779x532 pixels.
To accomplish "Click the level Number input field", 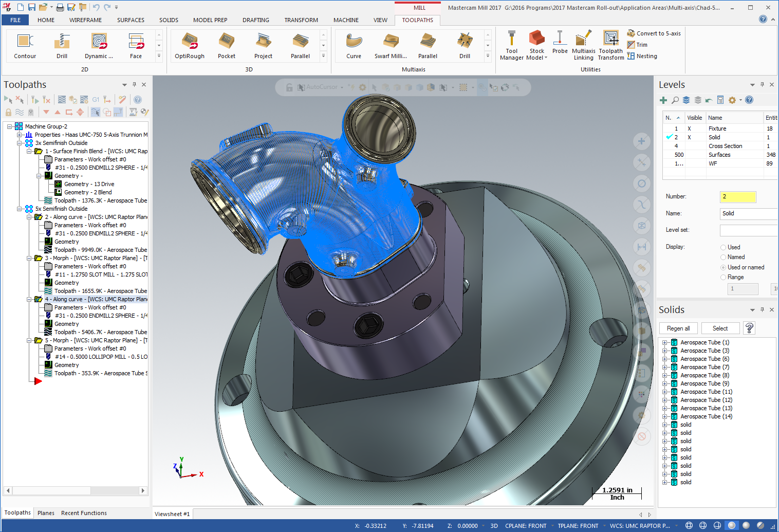I will pos(738,197).
